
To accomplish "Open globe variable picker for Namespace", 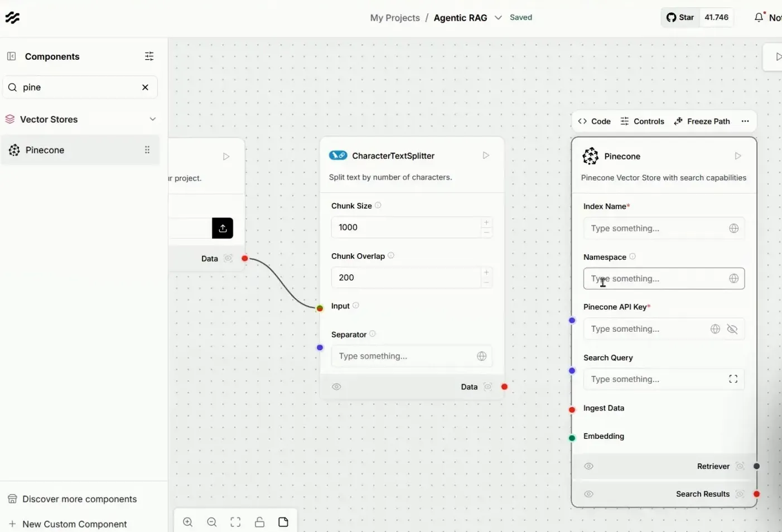I will point(734,279).
